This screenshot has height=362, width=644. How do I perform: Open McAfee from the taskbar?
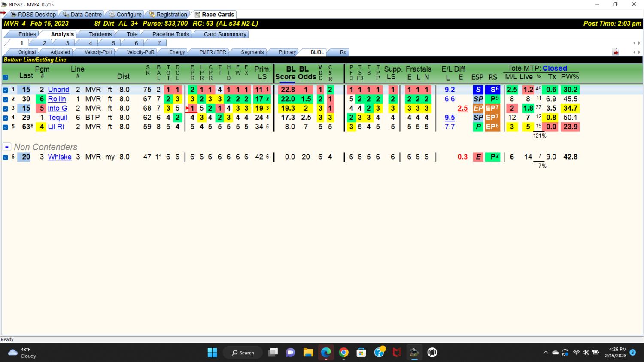click(397, 353)
